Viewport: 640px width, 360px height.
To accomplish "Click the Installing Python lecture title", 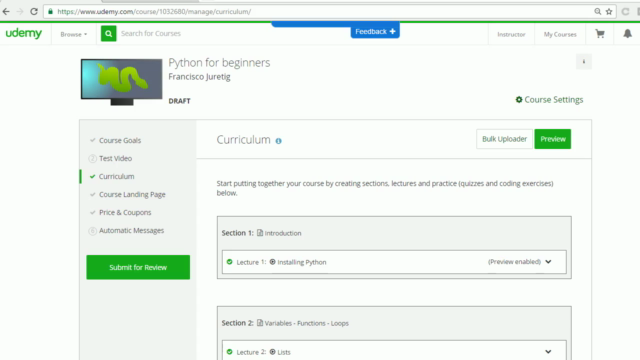I will (302, 262).
